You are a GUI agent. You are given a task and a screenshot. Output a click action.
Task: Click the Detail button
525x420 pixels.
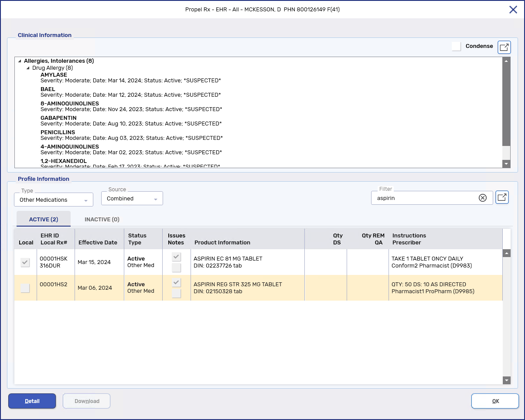(x=32, y=401)
